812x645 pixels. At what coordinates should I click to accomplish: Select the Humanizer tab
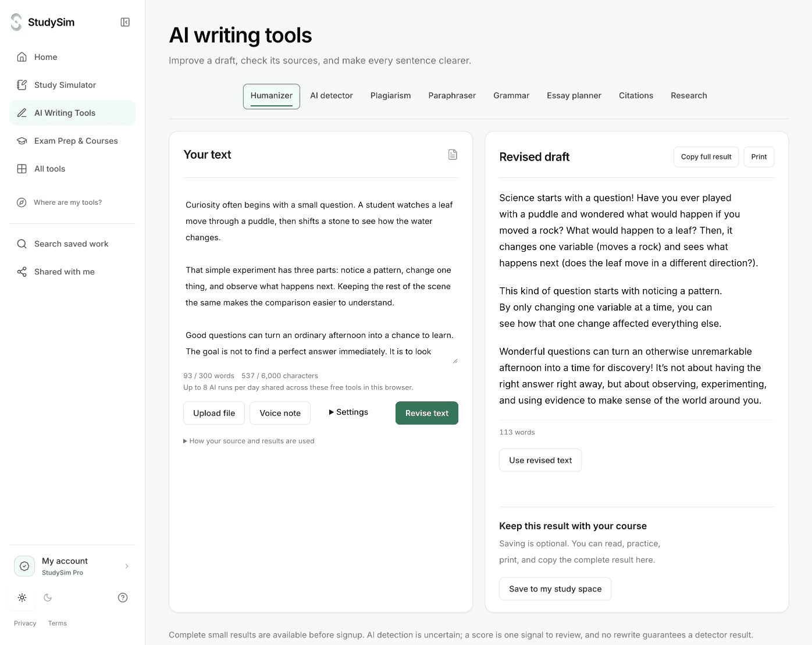272,96
